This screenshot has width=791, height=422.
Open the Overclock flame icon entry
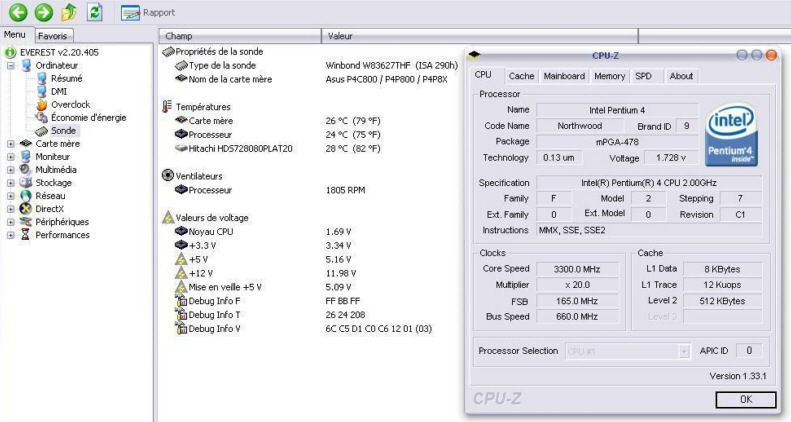coord(42,105)
